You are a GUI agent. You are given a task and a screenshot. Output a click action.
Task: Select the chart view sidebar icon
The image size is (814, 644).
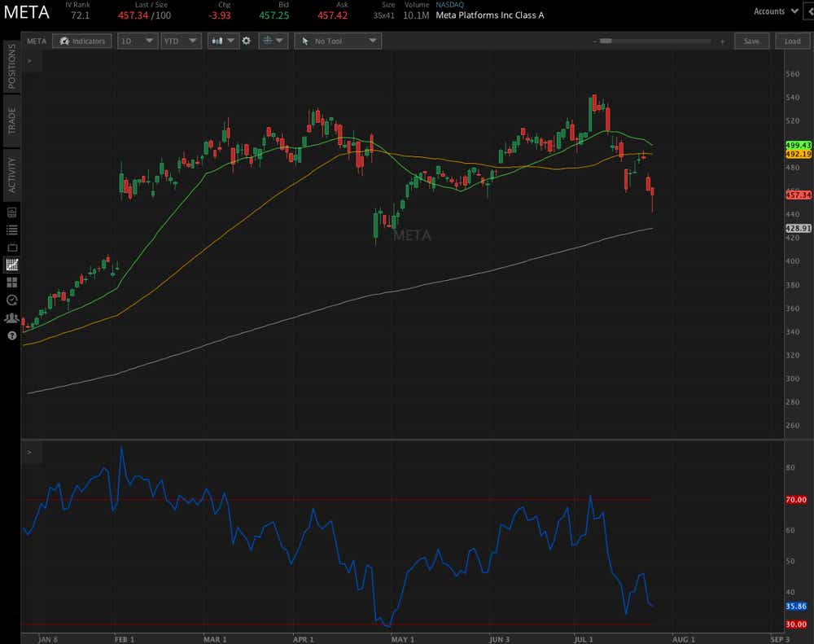pyautogui.click(x=12, y=265)
